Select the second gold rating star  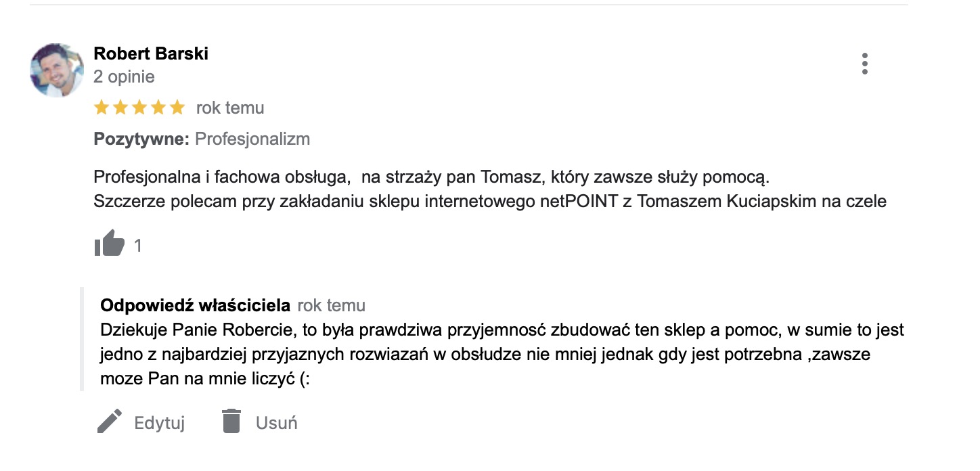[x=120, y=108]
